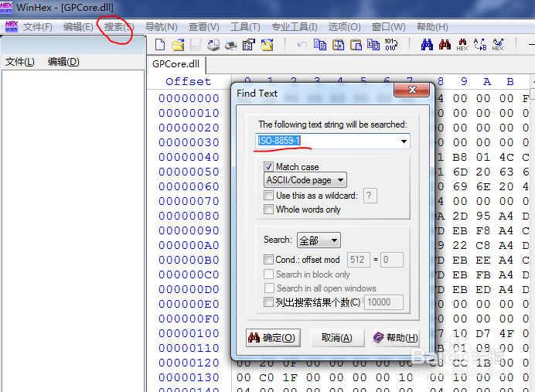Click the Open folder with arrows icon
This screenshot has height=392, width=535.
(267, 45)
